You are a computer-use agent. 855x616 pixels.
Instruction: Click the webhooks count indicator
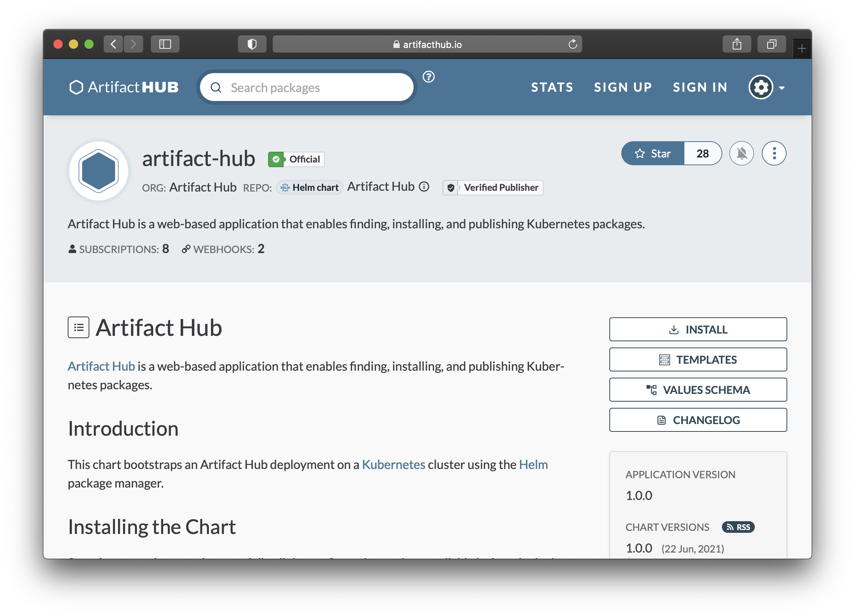261,250
